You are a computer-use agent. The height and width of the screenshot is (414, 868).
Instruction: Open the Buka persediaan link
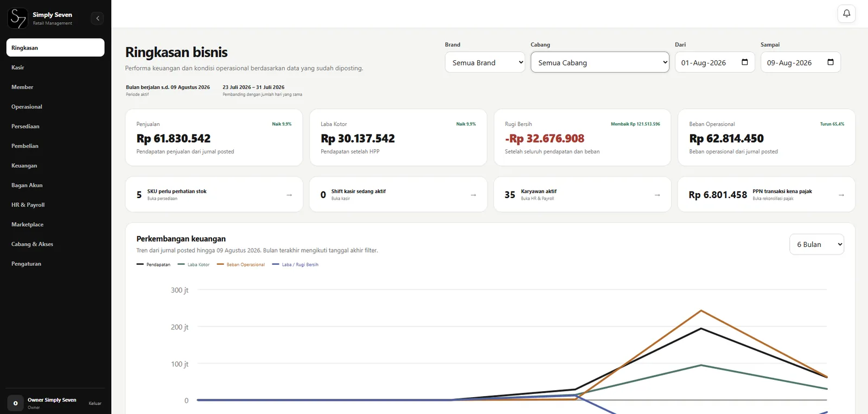(162, 199)
